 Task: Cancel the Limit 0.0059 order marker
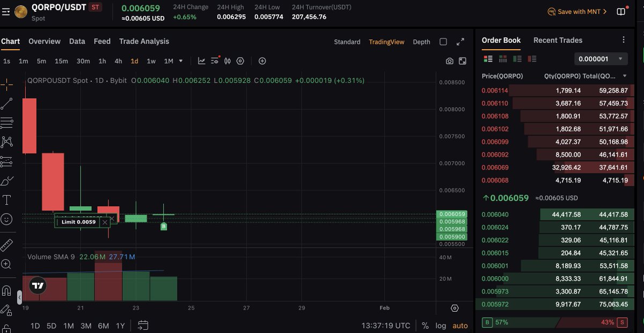pos(105,221)
